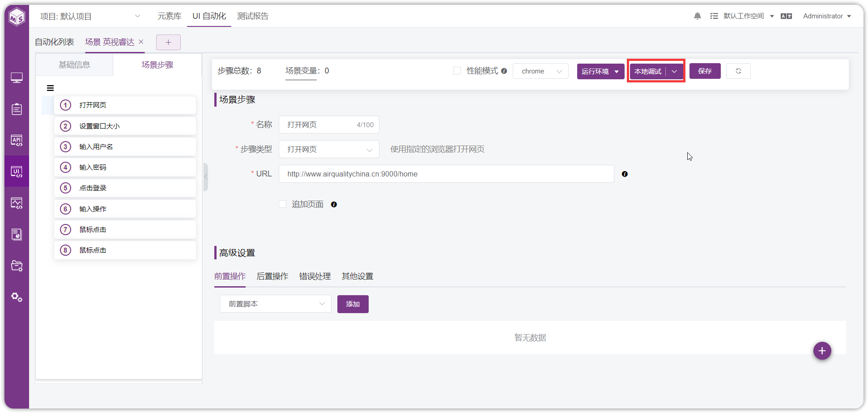Open the report document sidebar icon
The image size is (868, 413).
[17, 234]
